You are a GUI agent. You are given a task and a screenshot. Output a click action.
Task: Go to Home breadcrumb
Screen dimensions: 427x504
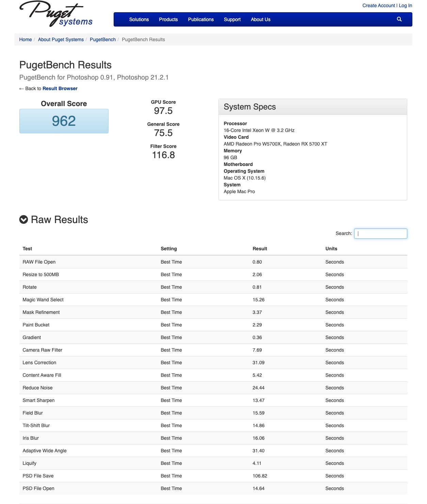coord(26,39)
